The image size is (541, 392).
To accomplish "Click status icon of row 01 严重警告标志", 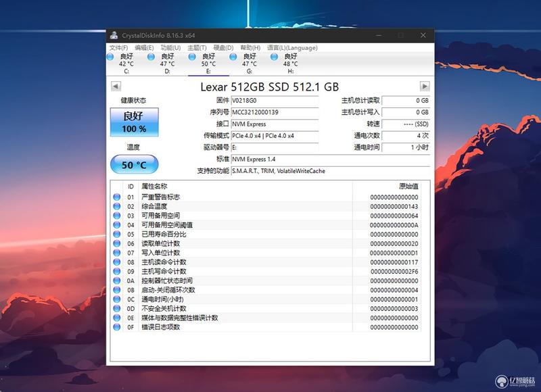I will pos(116,197).
